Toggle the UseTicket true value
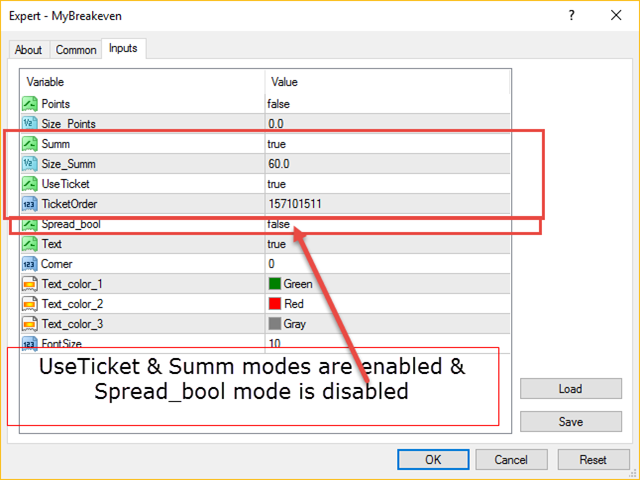The height and width of the screenshot is (480, 640). pos(277,184)
